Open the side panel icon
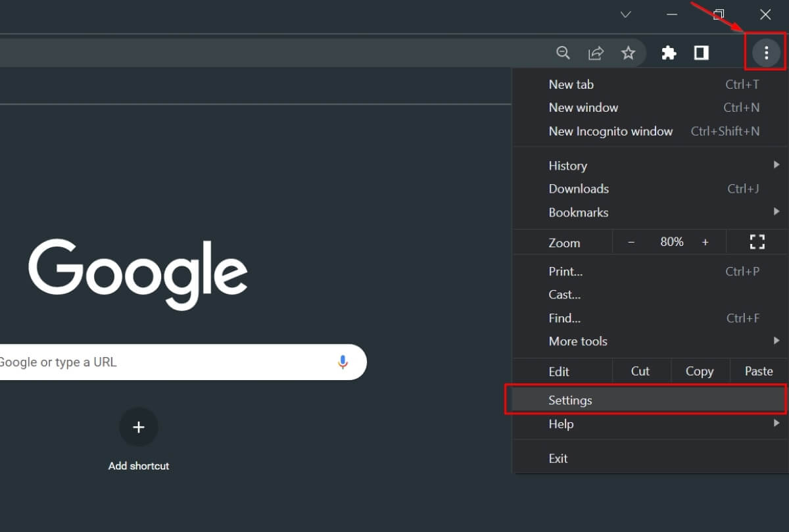Image resolution: width=789 pixels, height=532 pixels. click(x=701, y=53)
